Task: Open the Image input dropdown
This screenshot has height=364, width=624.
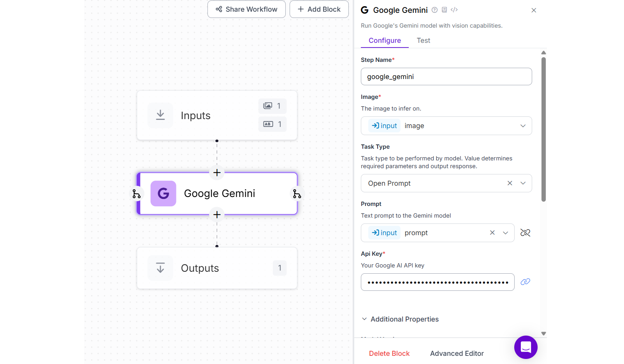Action: pos(446,126)
